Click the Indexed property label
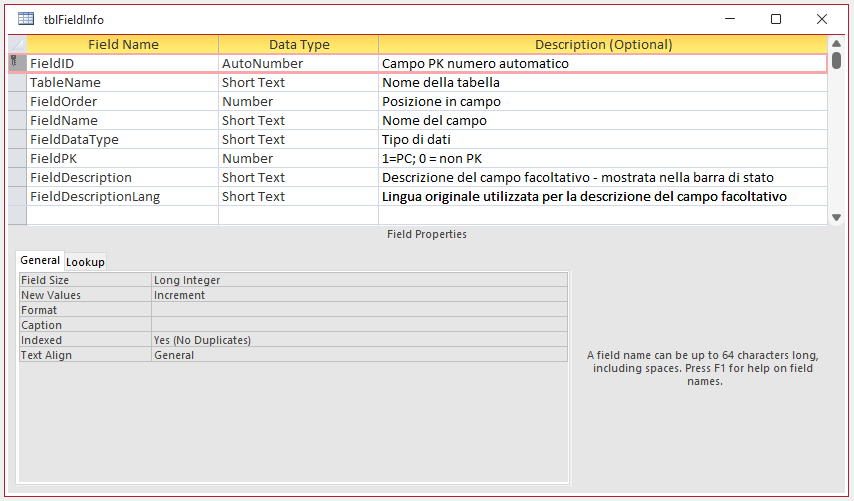Screen dimensions: 854x501 pyautogui.click(x=86, y=340)
